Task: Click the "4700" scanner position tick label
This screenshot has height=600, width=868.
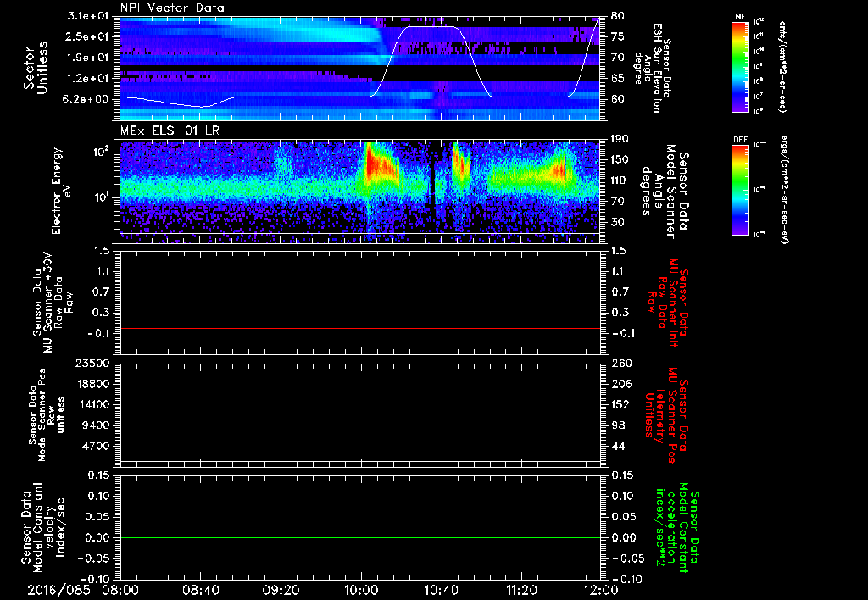Action: tap(96, 446)
